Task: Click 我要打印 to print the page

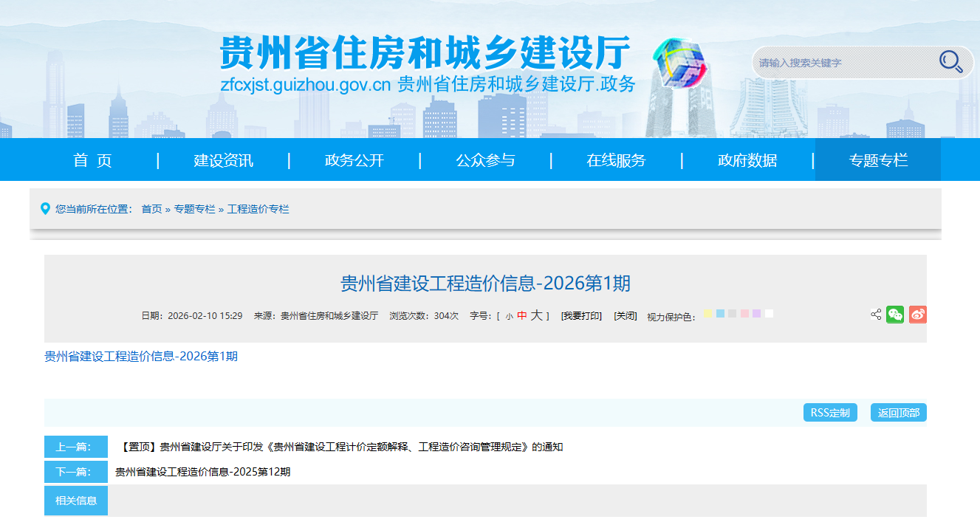Action: pyautogui.click(x=581, y=315)
